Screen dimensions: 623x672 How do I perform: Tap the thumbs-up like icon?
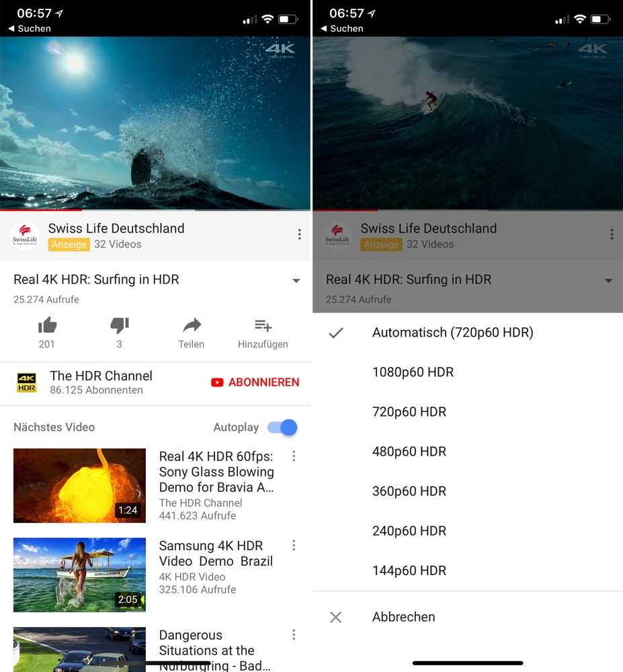tap(47, 327)
